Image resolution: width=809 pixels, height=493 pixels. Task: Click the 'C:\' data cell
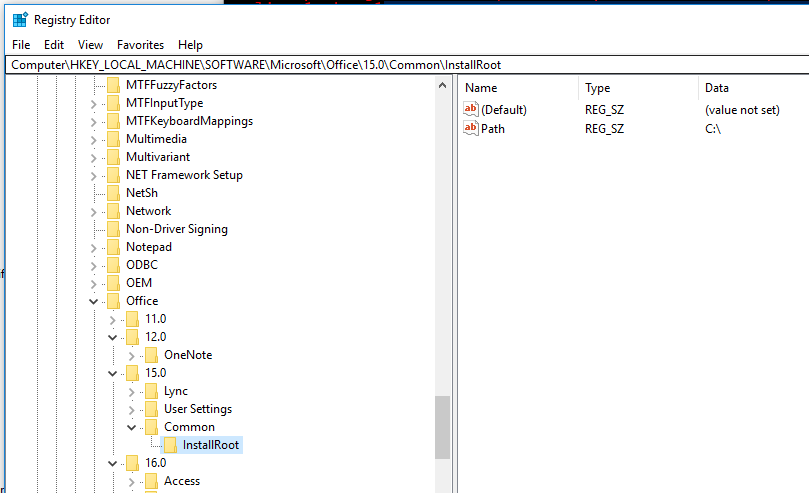click(x=713, y=128)
